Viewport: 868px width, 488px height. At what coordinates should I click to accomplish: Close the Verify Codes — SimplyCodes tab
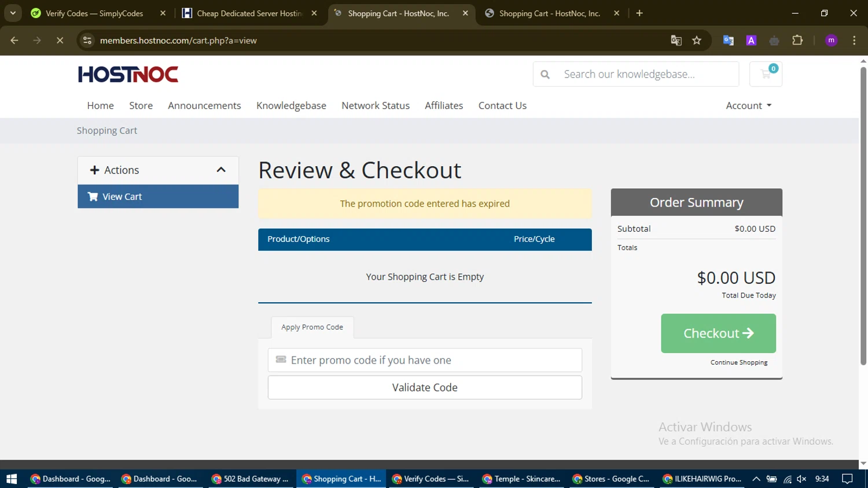click(x=163, y=13)
